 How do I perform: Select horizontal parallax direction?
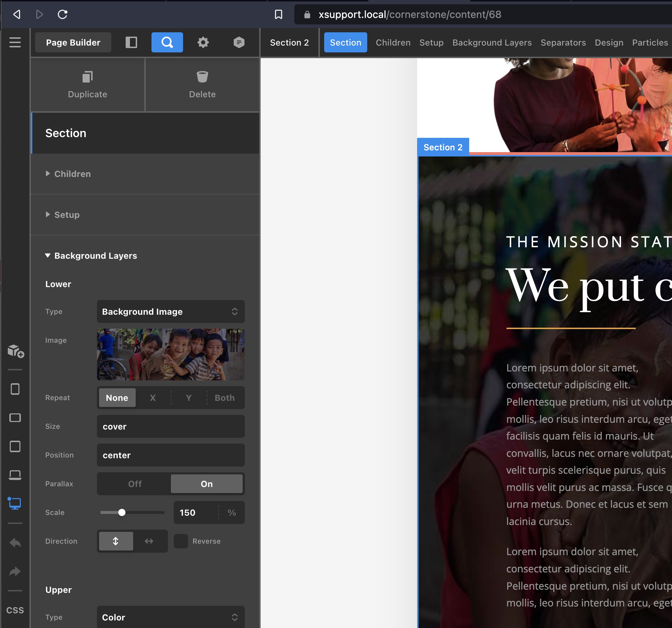click(149, 541)
